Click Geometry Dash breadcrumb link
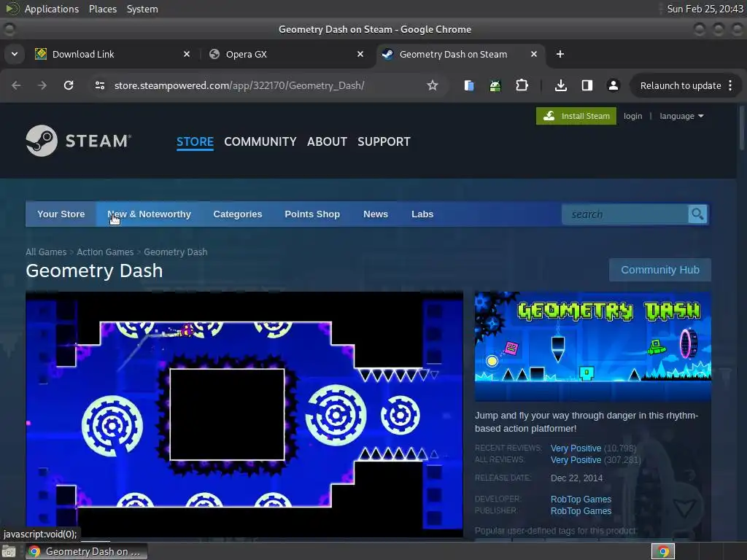 [x=175, y=252]
